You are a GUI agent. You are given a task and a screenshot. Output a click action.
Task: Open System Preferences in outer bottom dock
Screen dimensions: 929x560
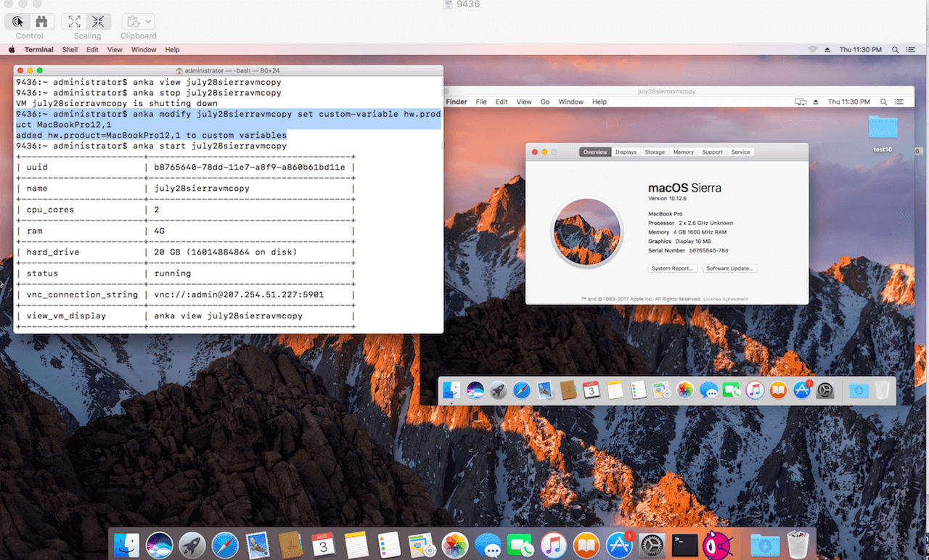tap(652, 544)
